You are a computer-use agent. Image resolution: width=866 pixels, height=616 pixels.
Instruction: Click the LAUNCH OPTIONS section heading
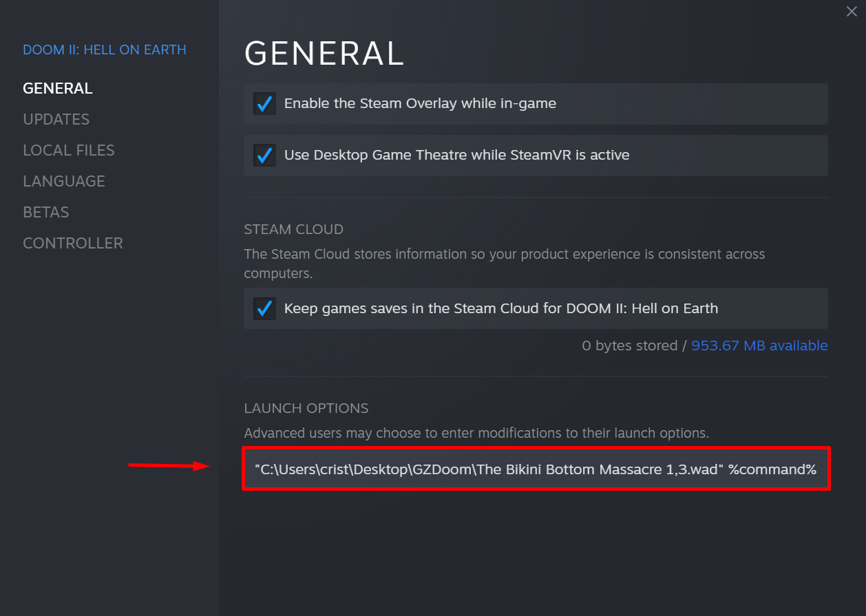pyautogui.click(x=306, y=408)
